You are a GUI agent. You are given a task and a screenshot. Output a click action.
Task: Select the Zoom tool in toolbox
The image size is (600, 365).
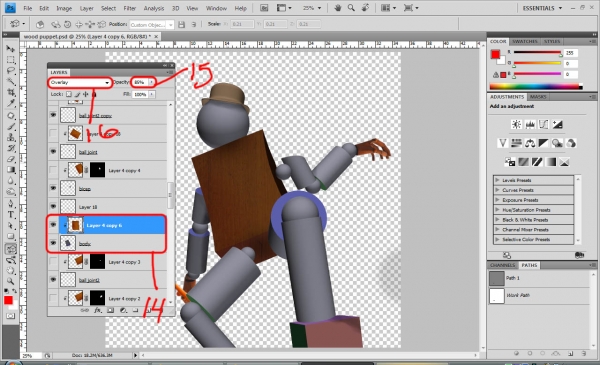coord(11,281)
